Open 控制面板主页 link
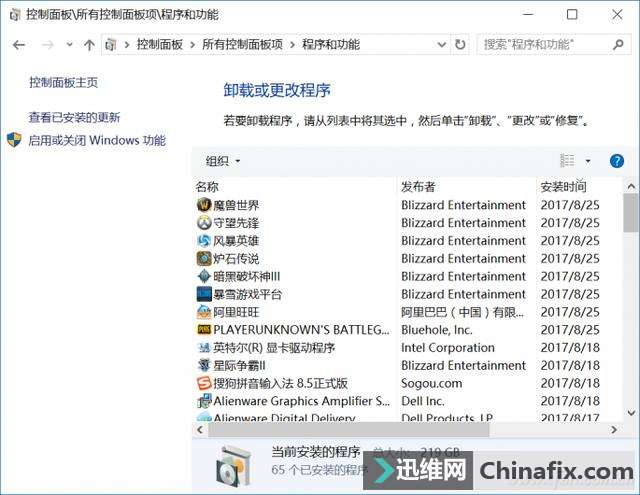The image size is (640, 495). point(64,82)
